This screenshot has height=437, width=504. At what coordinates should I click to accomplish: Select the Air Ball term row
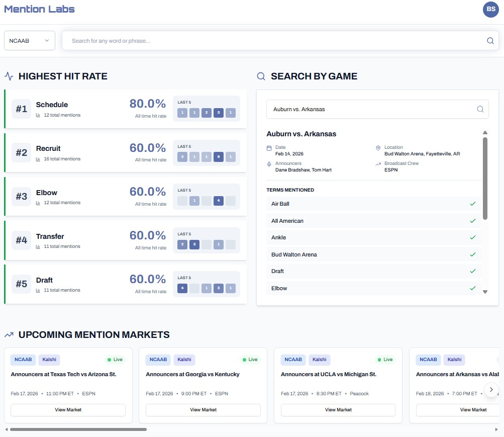tap(373, 204)
